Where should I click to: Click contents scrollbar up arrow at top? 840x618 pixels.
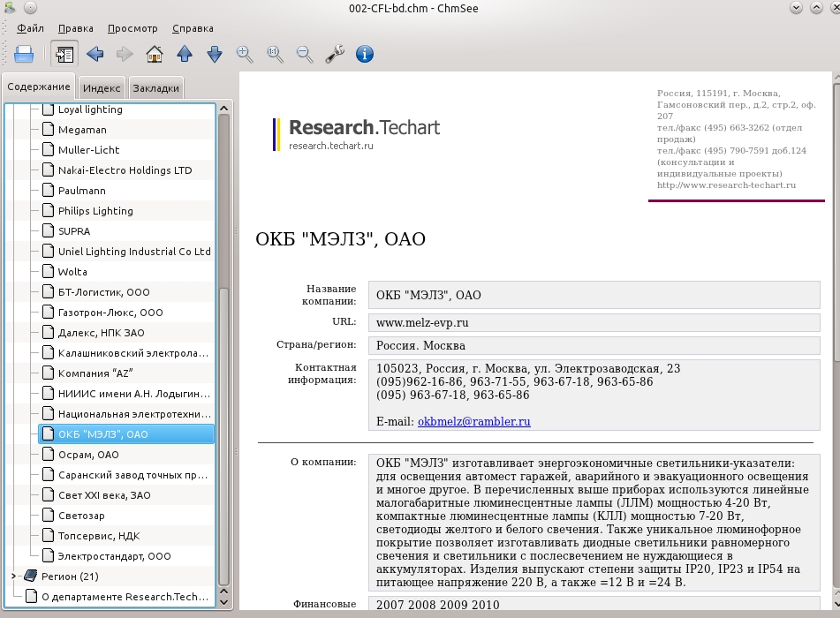[224, 109]
